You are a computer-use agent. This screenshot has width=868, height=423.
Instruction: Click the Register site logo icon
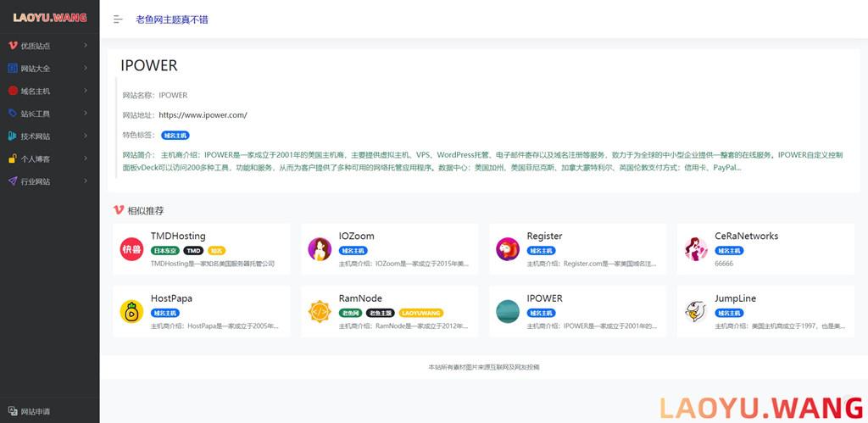(508, 249)
